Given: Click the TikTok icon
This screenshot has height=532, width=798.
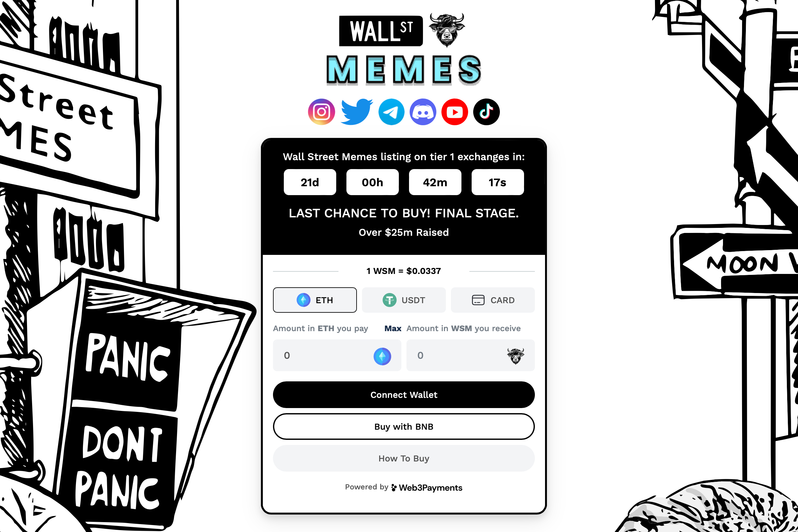Looking at the screenshot, I should (x=487, y=112).
